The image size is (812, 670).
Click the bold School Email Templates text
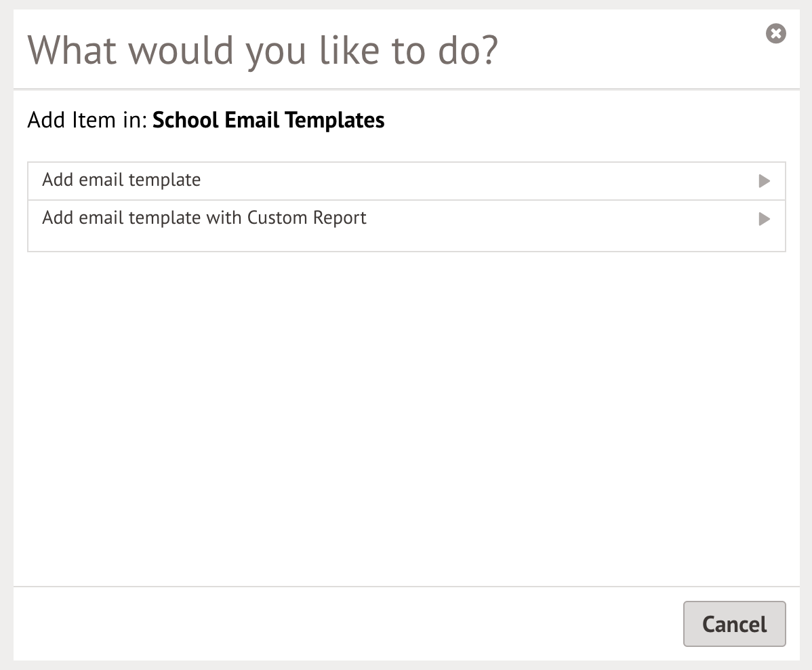[268, 121]
